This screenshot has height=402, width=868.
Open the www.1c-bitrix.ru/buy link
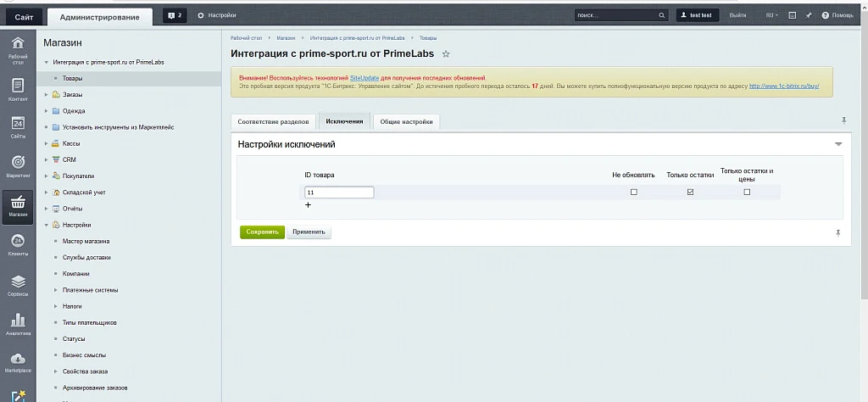[784, 87]
